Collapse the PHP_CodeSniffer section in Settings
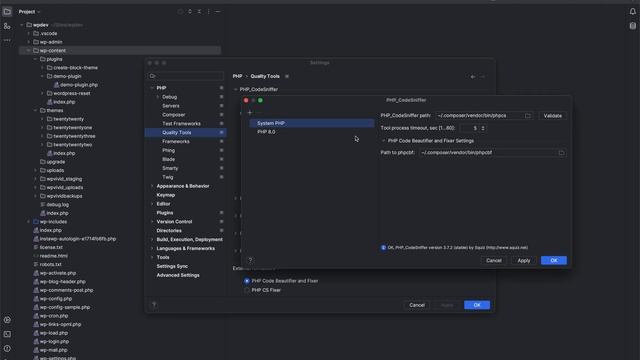The width and height of the screenshot is (640, 360). [x=236, y=89]
